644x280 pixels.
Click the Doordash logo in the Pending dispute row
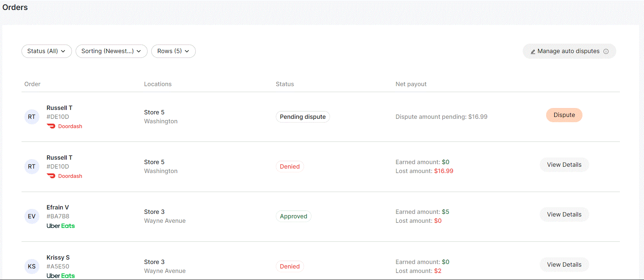click(x=51, y=126)
